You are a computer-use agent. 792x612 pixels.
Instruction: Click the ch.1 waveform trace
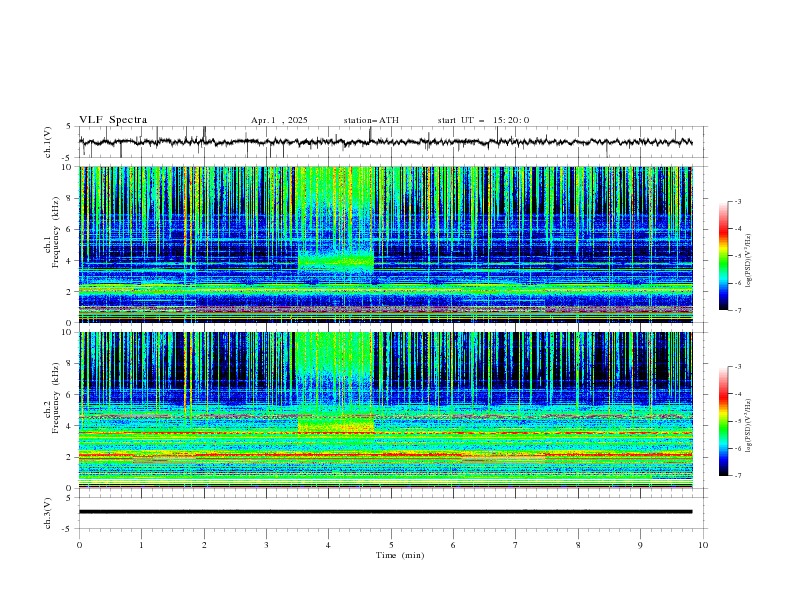pyautogui.click(x=385, y=142)
